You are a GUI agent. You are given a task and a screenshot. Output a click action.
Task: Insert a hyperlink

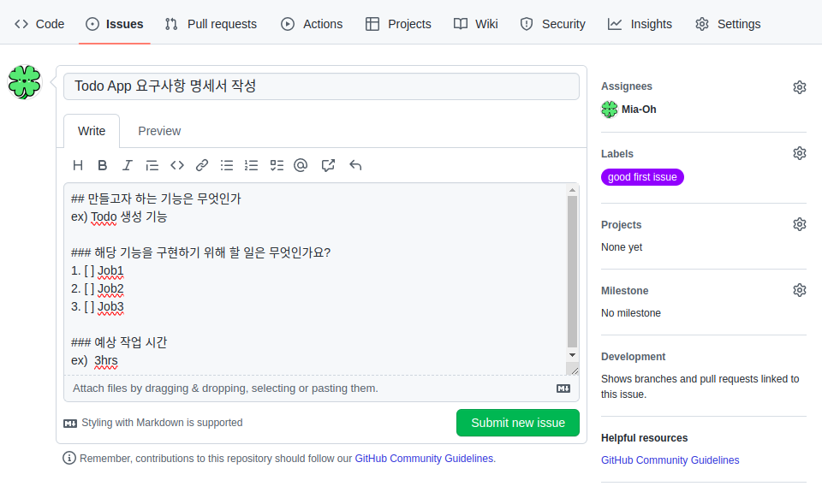click(x=201, y=165)
